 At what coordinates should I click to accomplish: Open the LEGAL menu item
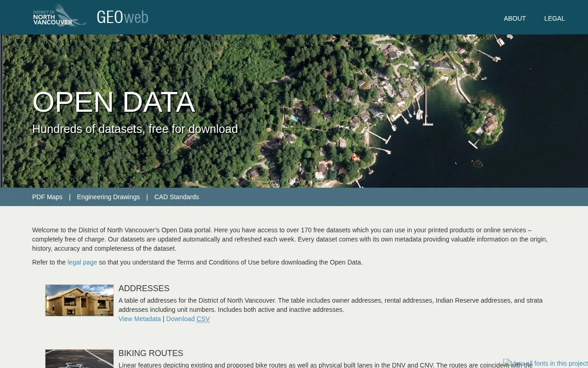(x=554, y=18)
